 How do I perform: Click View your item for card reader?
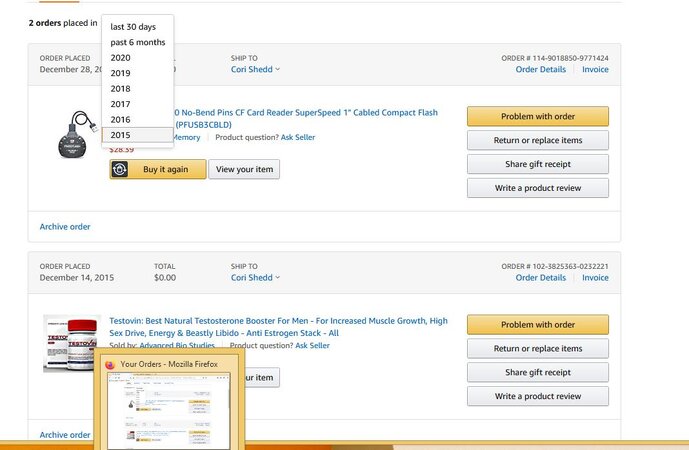tap(244, 169)
